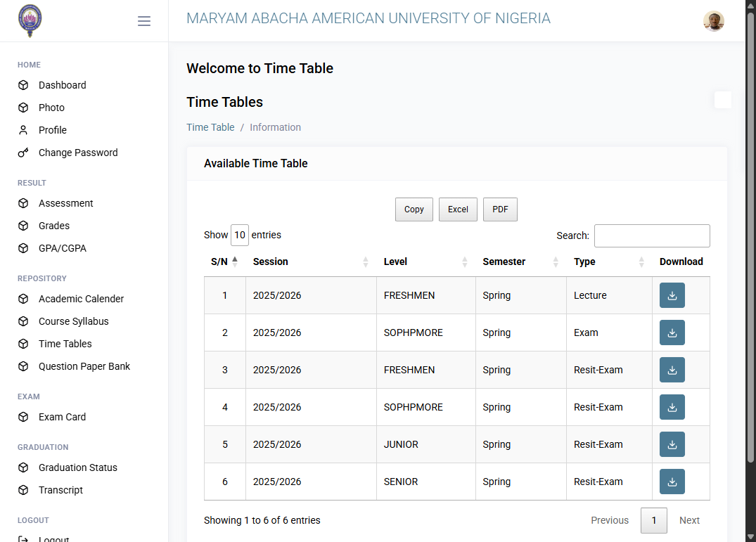Select page 1 in pagination
The image size is (756, 542).
pyautogui.click(x=654, y=520)
